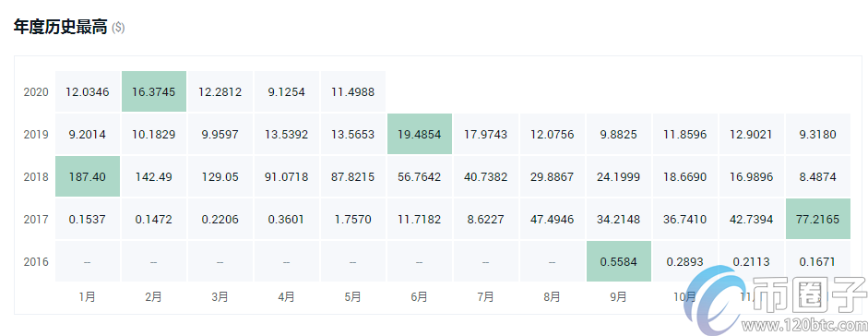The height and width of the screenshot is (336, 868).
Task: Select the 2018 row label
Action: 36,177
